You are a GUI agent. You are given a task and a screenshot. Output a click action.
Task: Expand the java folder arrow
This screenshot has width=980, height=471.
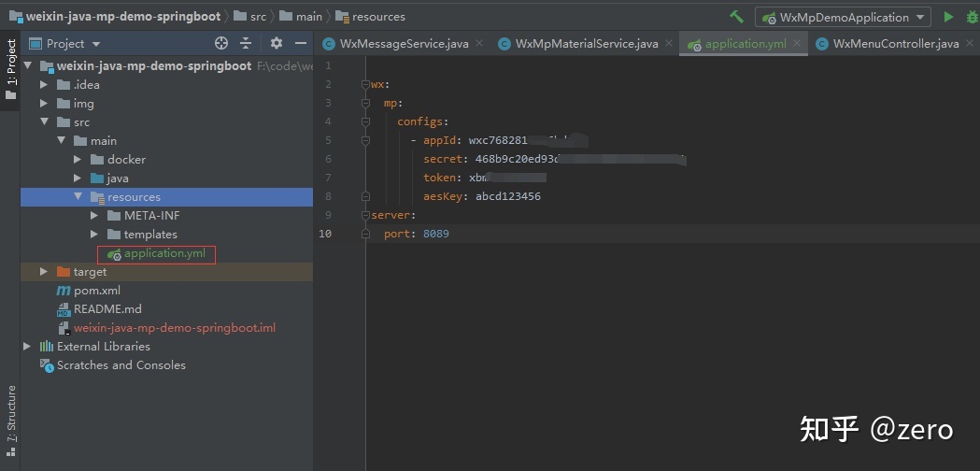point(78,178)
